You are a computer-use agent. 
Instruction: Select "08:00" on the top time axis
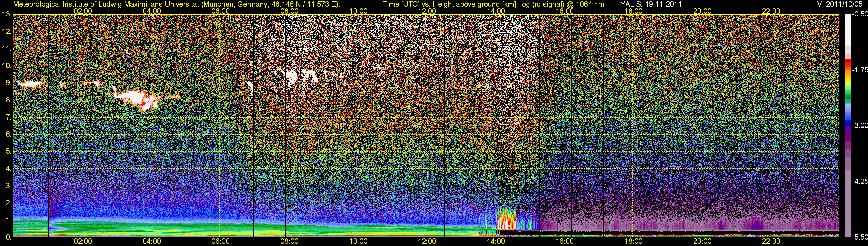pos(289,11)
